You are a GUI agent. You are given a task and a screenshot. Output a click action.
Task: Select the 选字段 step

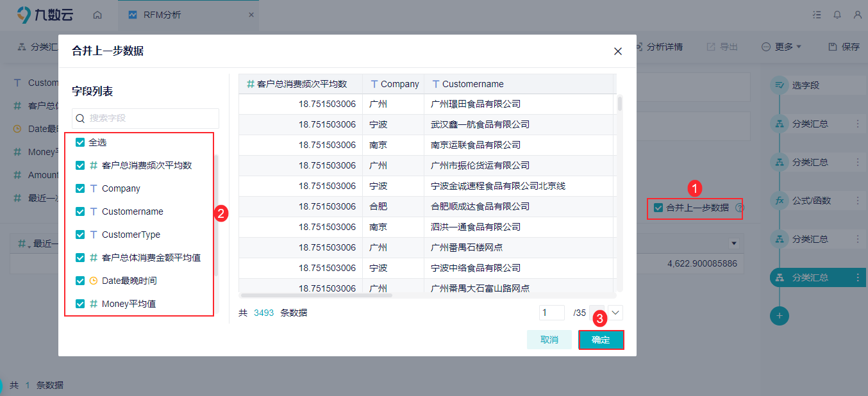(806, 85)
